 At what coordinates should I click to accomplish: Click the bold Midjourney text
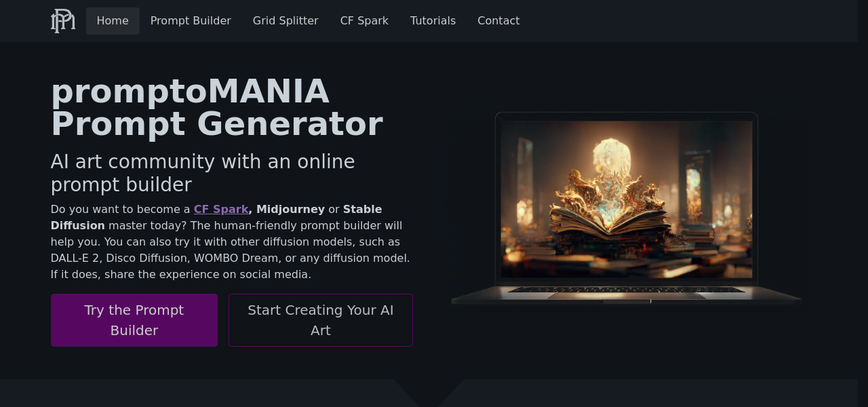tap(290, 209)
